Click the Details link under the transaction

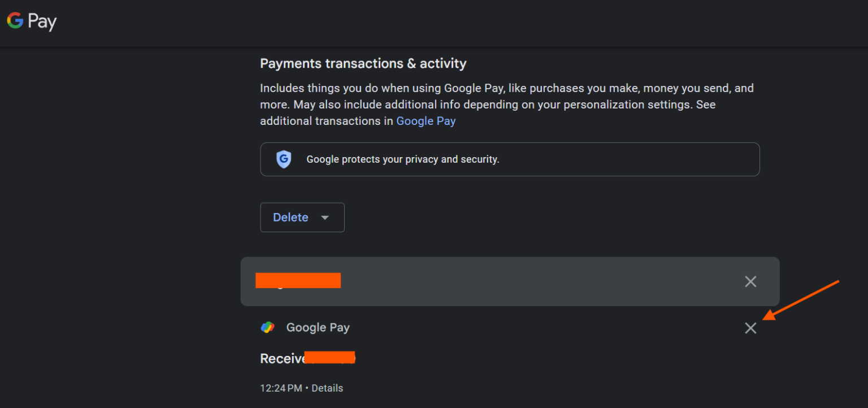(327, 388)
